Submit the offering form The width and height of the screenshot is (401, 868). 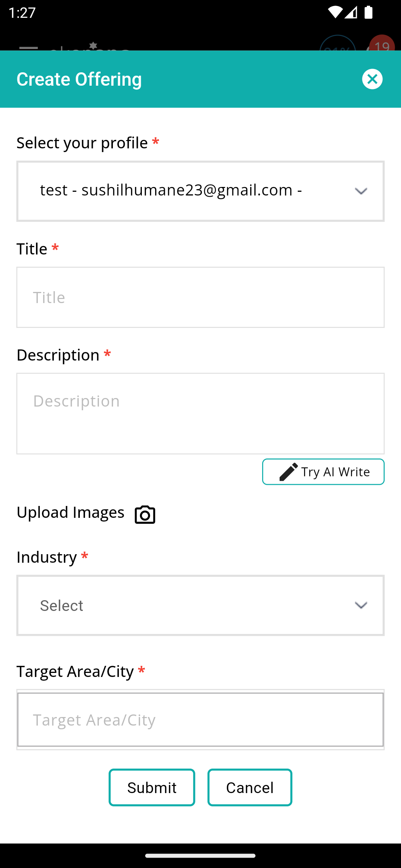[x=152, y=788]
